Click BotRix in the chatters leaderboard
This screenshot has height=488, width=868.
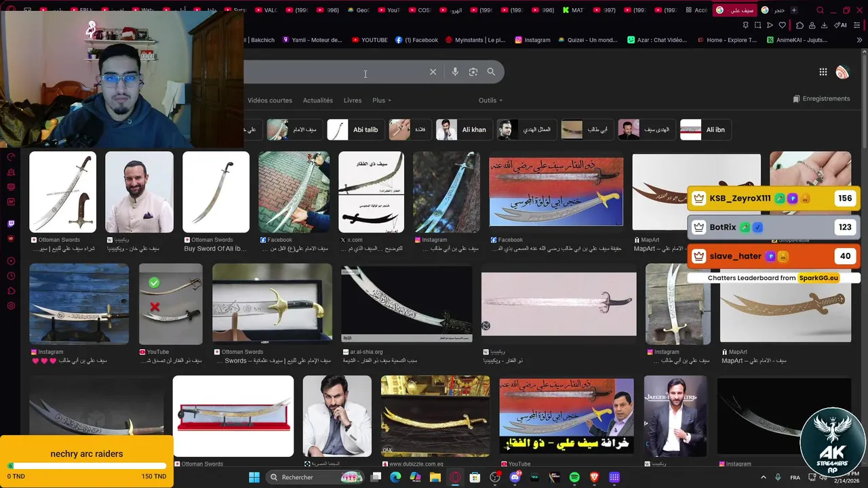click(x=774, y=227)
